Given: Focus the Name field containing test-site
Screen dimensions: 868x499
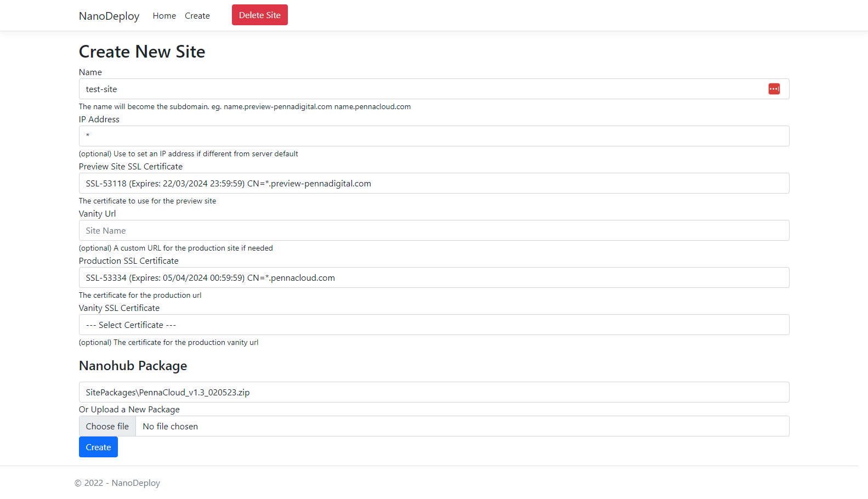Looking at the screenshot, I should pos(422,89).
